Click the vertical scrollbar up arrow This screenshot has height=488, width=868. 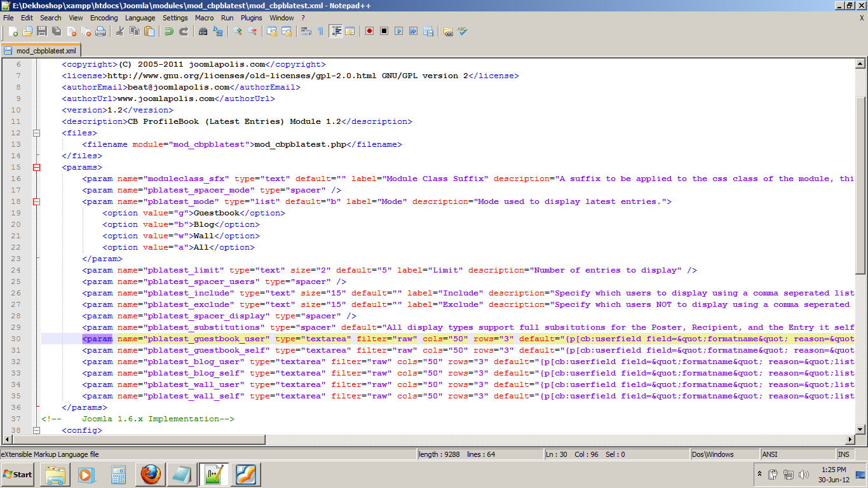pyautogui.click(x=860, y=64)
